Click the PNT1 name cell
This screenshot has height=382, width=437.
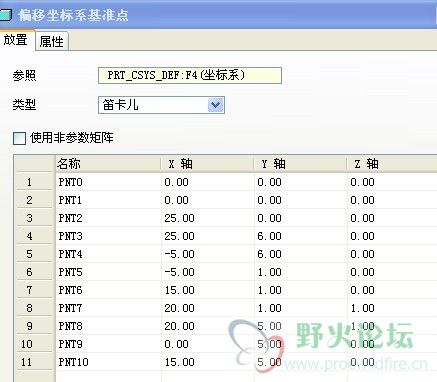click(108, 200)
